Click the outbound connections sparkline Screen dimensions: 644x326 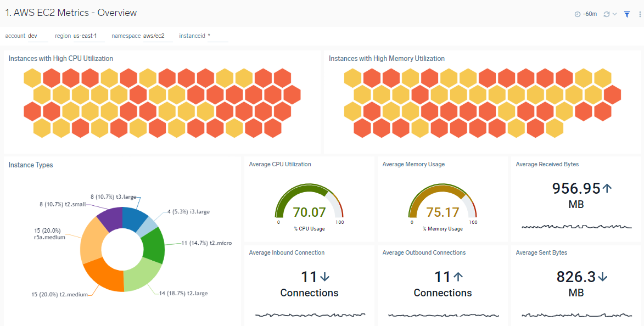pos(444,316)
